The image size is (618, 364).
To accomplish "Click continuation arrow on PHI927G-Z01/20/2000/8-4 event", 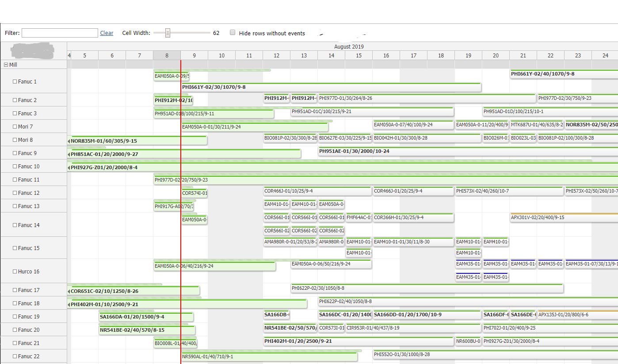I will [x=69, y=168].
